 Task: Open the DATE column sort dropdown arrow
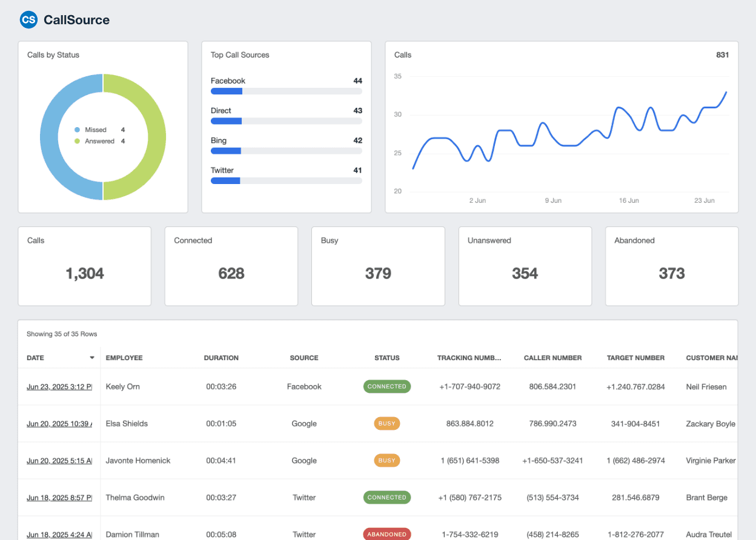(x=93, y=358)
